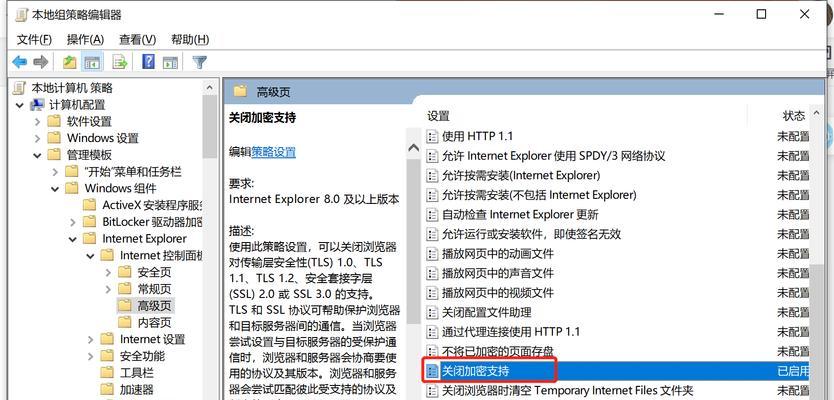Click the settings list scroll-up arrow
Viewport: 834px width, 400px height.
pyautogui.click(x=817, y=115)
